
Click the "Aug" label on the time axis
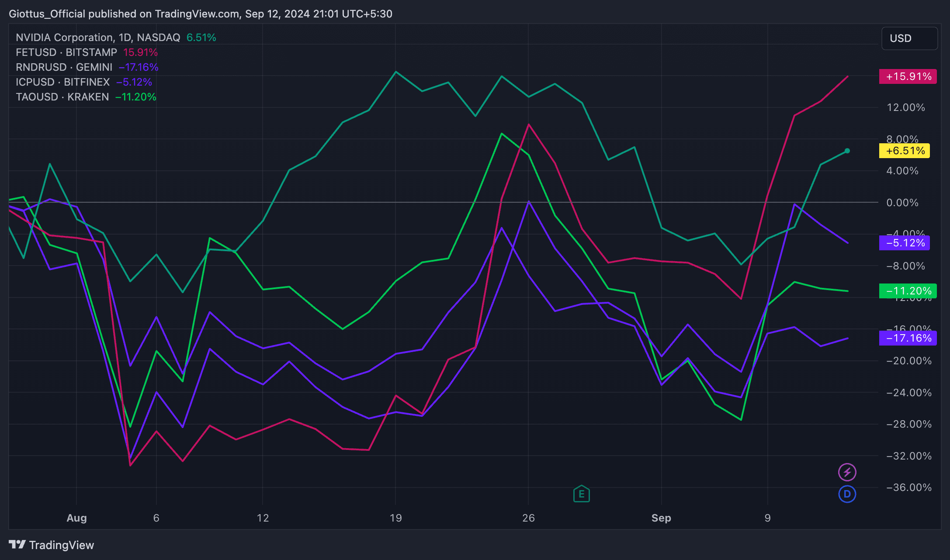(76, 518)
